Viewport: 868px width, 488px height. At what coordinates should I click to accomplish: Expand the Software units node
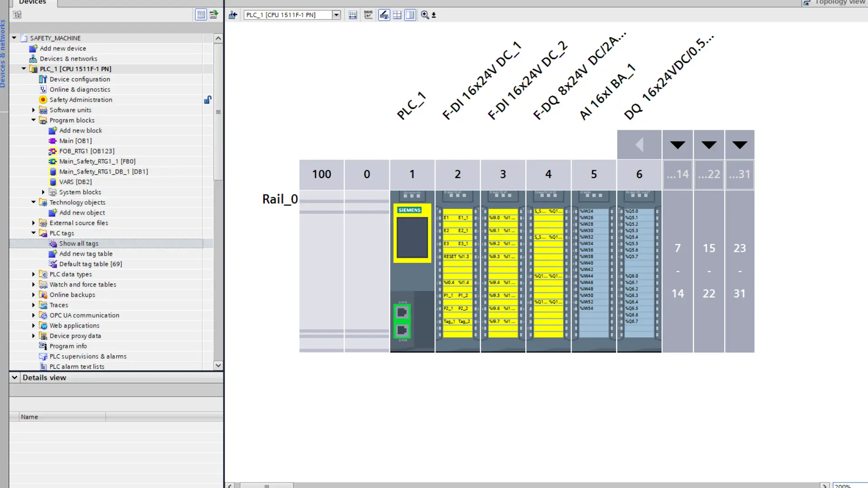(33, 110)
